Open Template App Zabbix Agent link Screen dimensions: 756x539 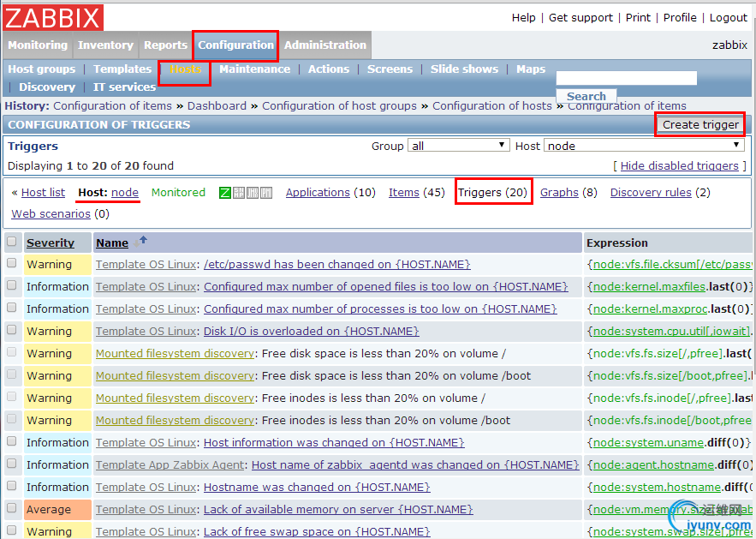170,465
